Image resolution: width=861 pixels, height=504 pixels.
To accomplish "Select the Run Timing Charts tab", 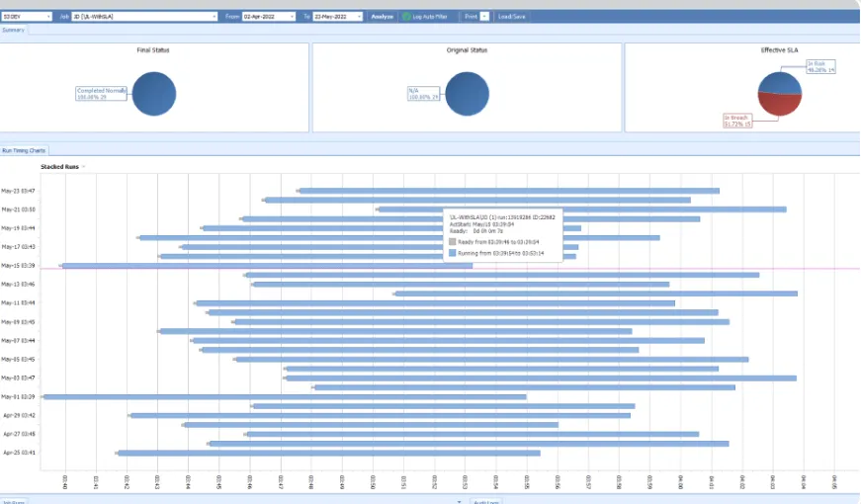I will click(24, 150).
